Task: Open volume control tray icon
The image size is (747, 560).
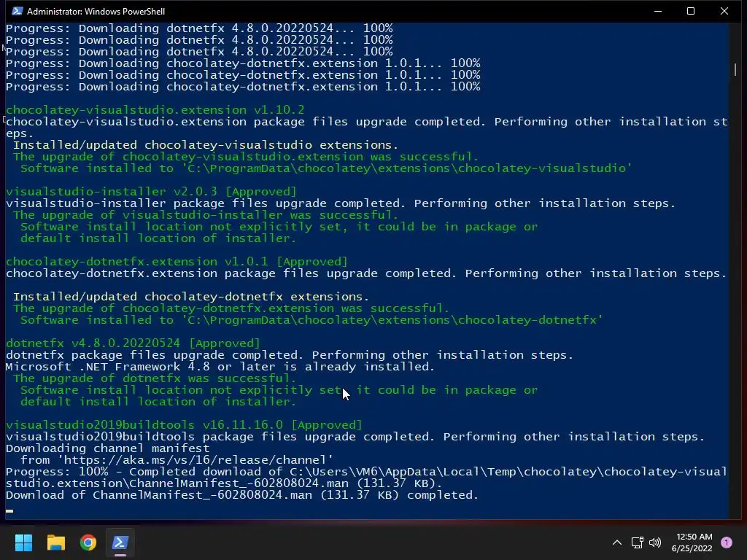Action: coord(656,542)
